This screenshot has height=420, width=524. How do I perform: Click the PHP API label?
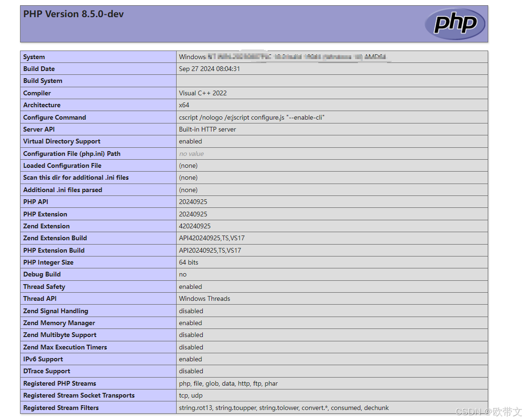pos(36,202)
